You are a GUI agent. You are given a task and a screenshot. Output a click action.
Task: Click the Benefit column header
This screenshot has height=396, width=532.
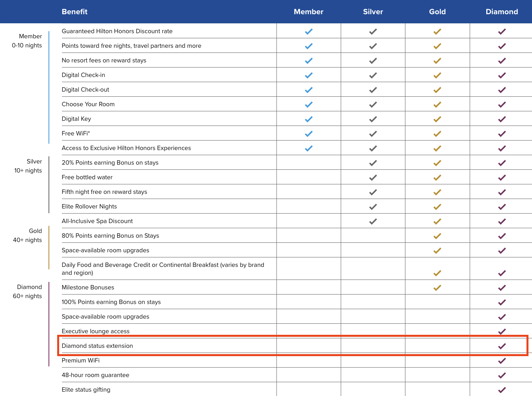75,12
